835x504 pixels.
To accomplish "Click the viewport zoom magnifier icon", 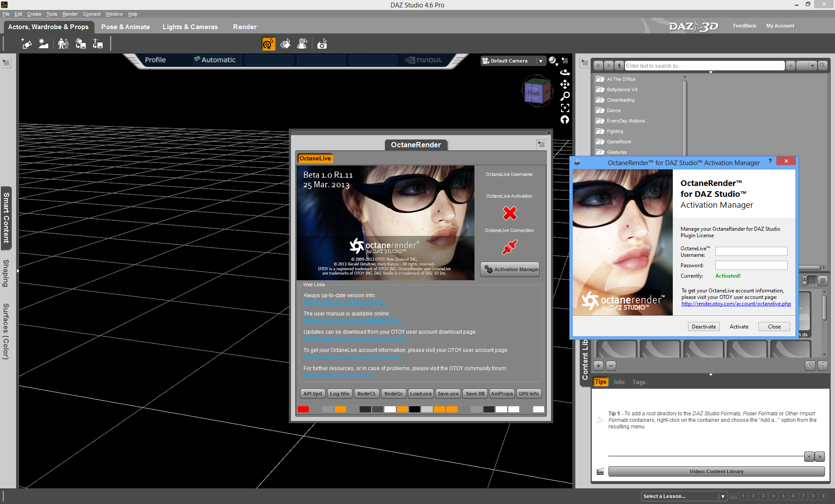I will tap(565, 96).
